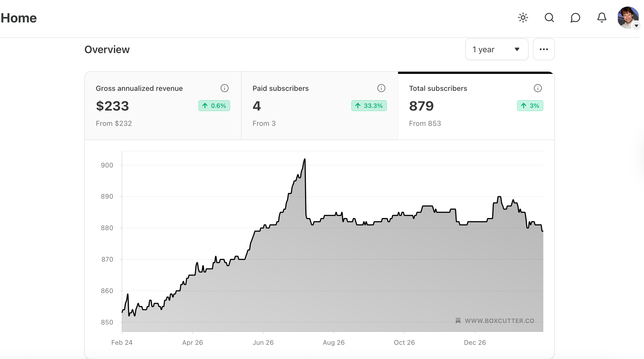
Task: Toggle the light/dark theme sun icon
Action: pos(523,18)
